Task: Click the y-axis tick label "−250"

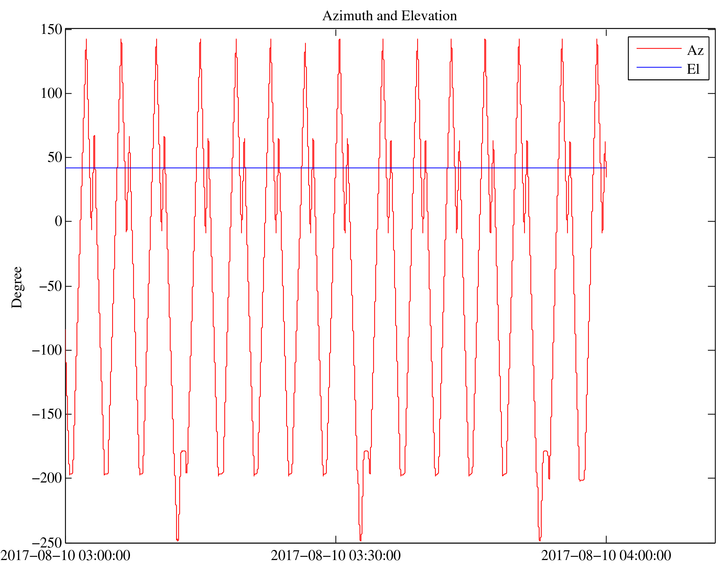Action: point(47,543)
